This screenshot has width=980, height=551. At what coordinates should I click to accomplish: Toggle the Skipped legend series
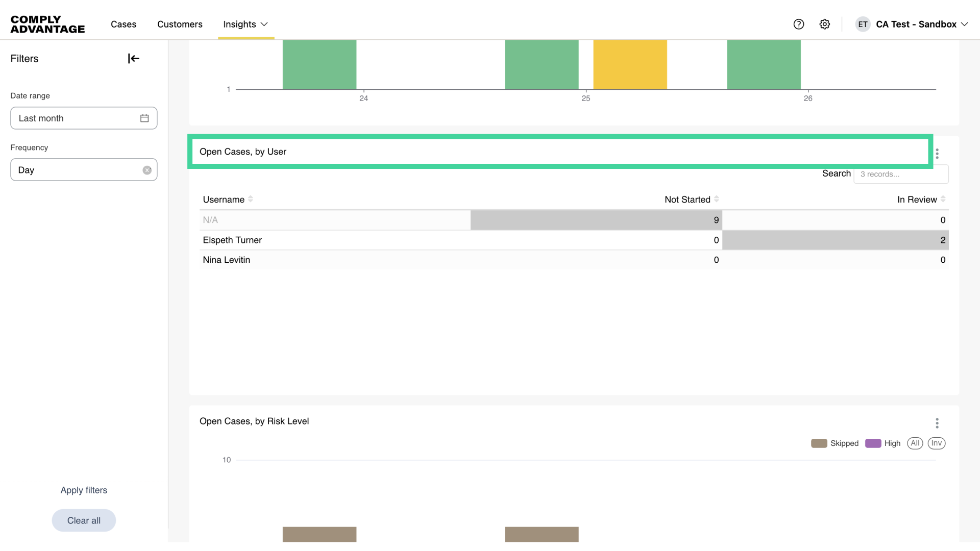[x=835, y=443]
